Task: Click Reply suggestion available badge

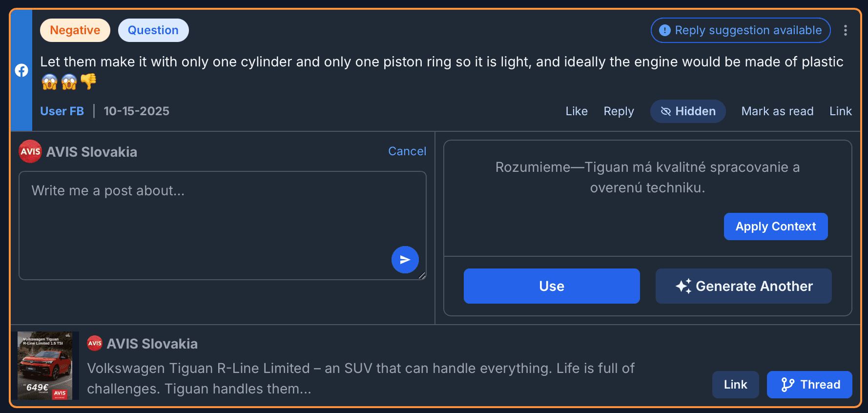Action: [740, 30]
